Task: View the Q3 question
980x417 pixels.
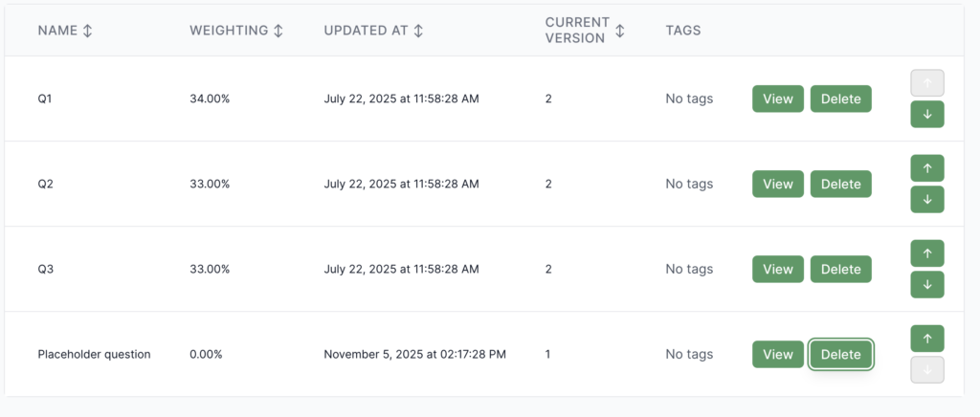Action: (778, 269)
